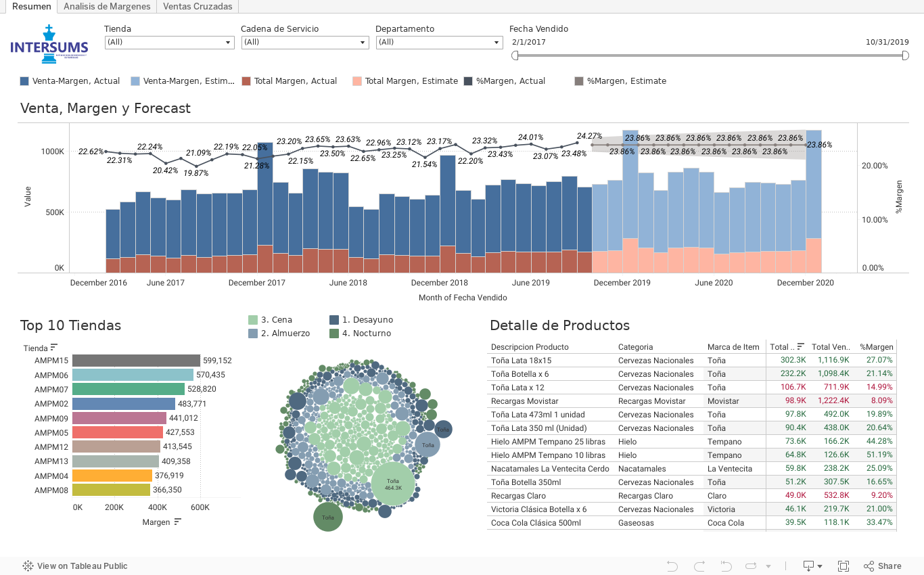
Task: Select the AMPM13 bar
Action: 116,461
